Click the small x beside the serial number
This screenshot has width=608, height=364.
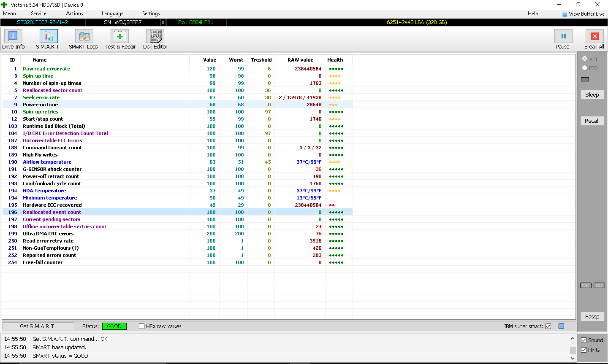point(163,22)
